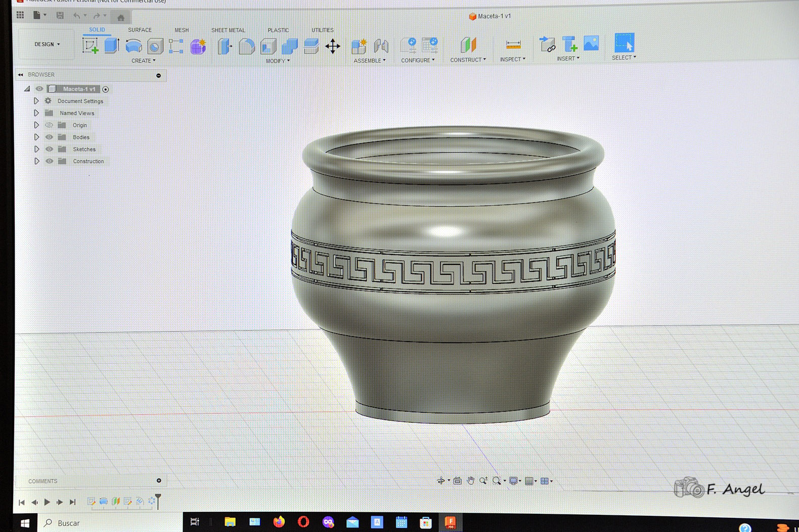Collapse the Browser panel minus button
This screenshot has height=532, width=799.
click(x=158, y=76)
